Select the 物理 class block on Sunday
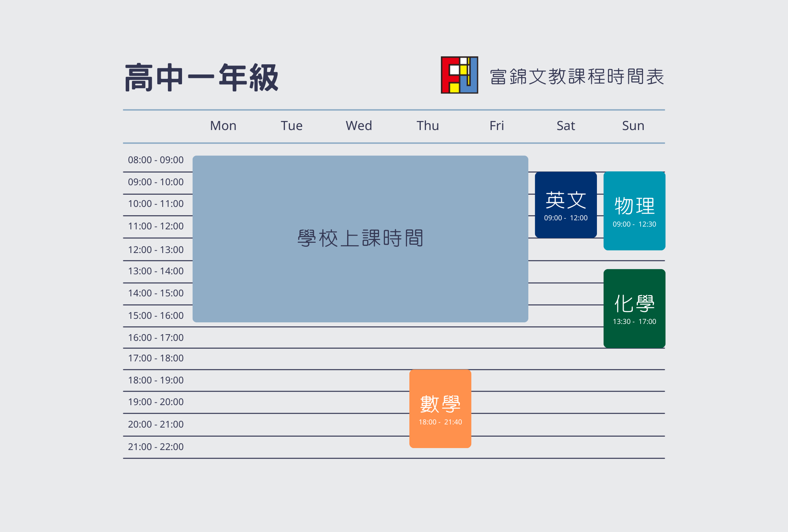This screenshot has width=788, height=532. pos(634,210)
